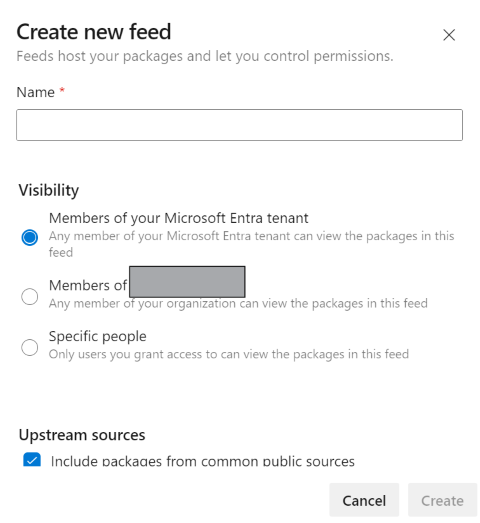Image resolution: width=480 pixels, height=523 pixels.
Task: Select the Microsoft Entra tenant radio button
Action: coord(30,237)
